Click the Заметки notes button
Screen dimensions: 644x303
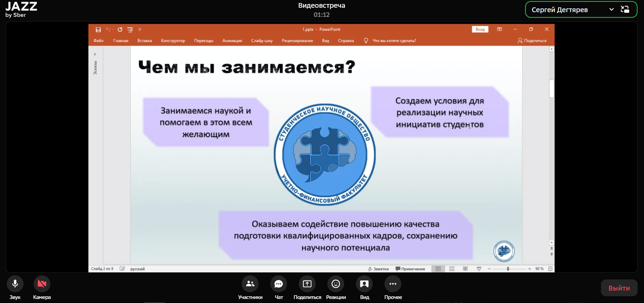pyautogui.click(x=378, y=269)
